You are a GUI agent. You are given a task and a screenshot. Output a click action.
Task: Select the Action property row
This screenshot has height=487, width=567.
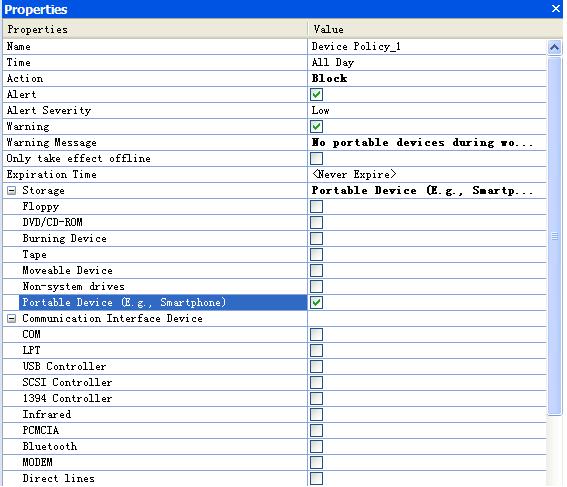(x=155, y=78)
